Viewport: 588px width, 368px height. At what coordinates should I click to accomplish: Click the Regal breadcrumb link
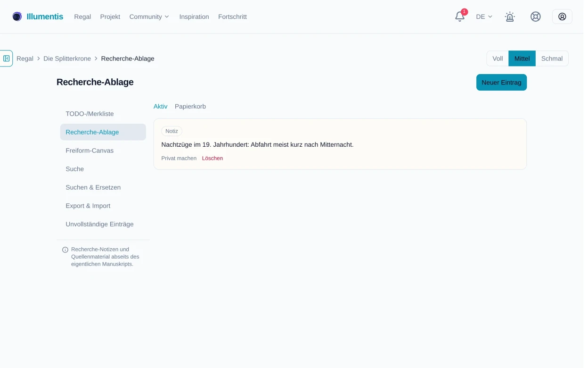[25, 59]
